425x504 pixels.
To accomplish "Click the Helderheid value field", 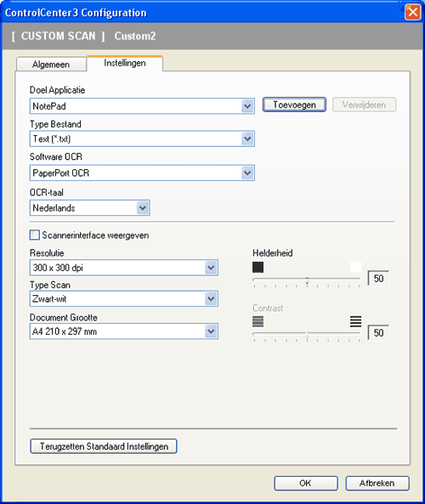I will pyautogui.click(x=378, y=279).
